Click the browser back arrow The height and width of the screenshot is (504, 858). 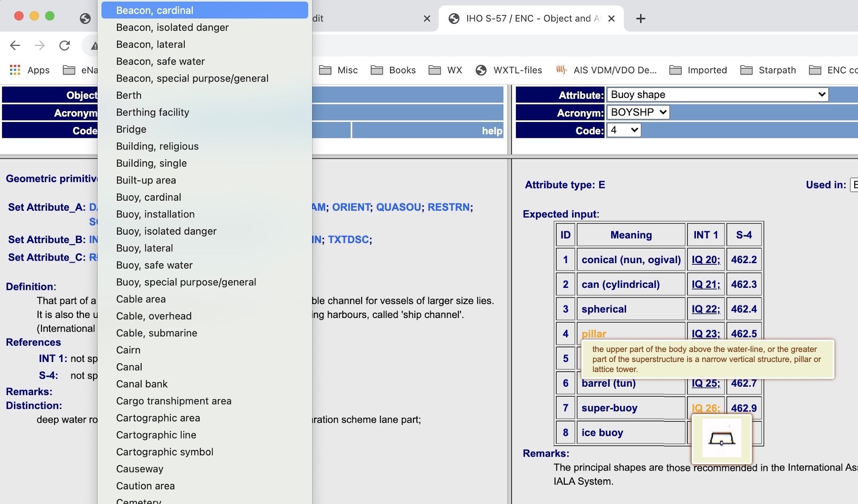(15, 45)
